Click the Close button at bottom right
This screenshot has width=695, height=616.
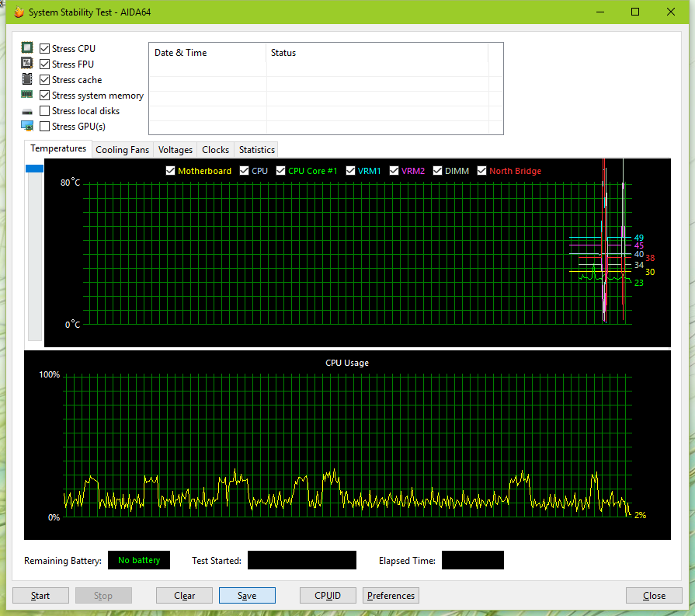[x=654, y=596]
